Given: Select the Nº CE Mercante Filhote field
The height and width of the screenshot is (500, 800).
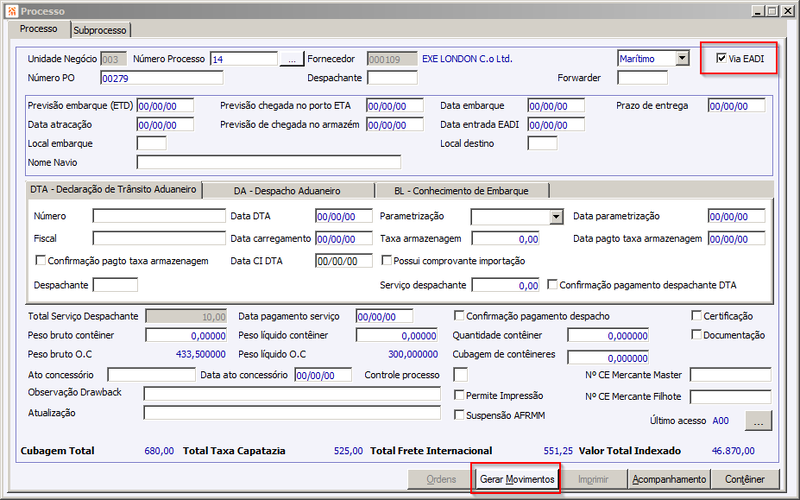Looking at the screenshot, I should (x=731, y=396).
